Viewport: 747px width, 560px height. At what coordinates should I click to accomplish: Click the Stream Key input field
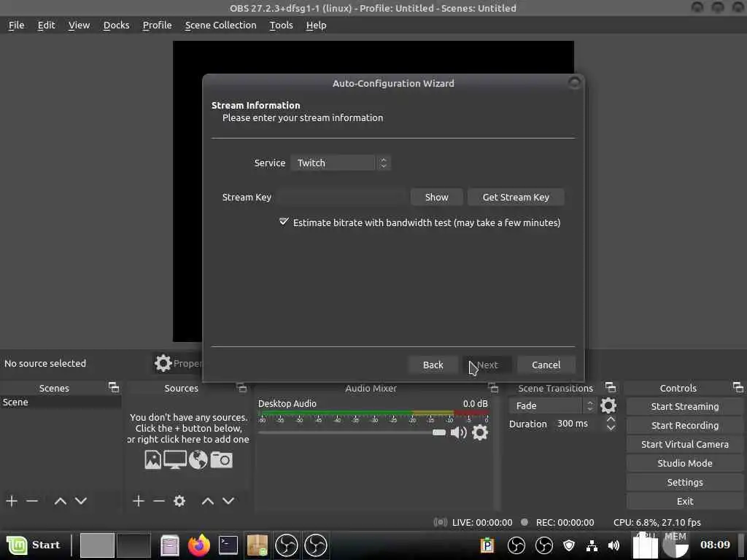(341, 197)
